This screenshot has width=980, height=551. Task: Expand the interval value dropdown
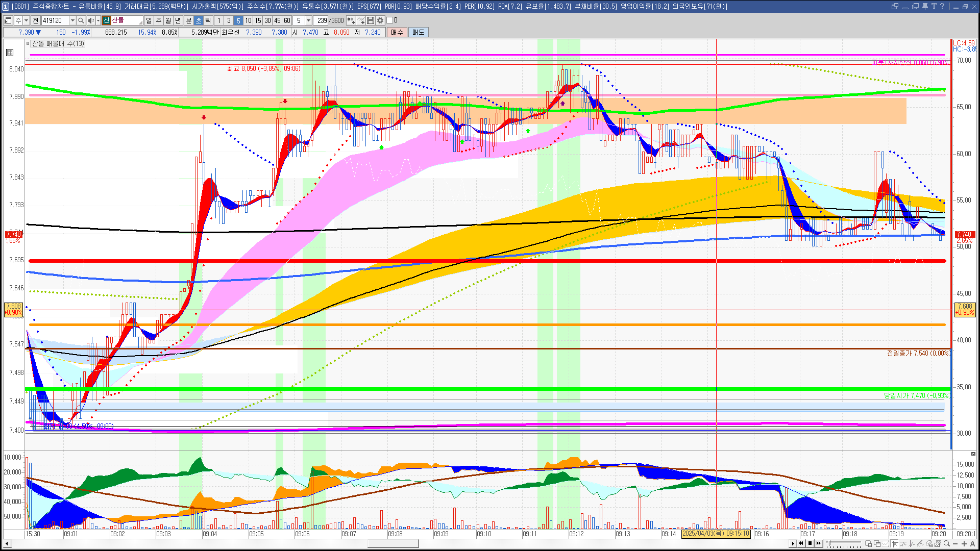[x=308, y=20]
